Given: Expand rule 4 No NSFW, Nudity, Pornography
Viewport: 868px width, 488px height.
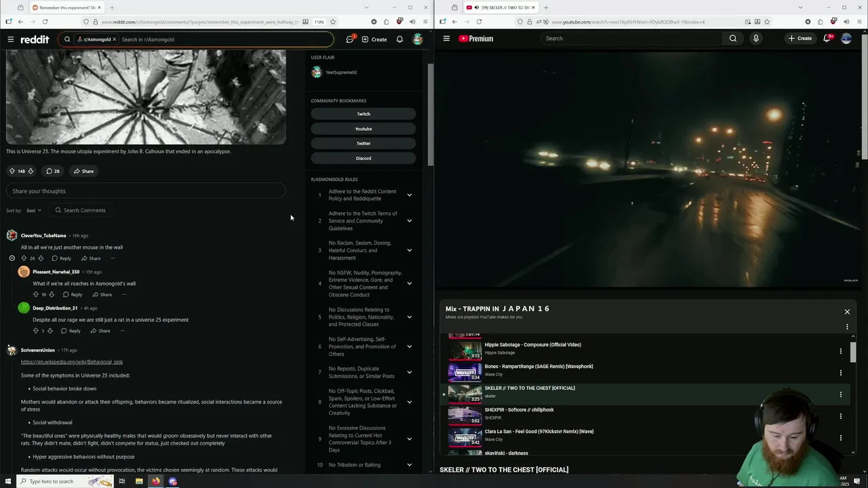Looking at the screenshot, I should pyautogui.click(x=410, y=283).
